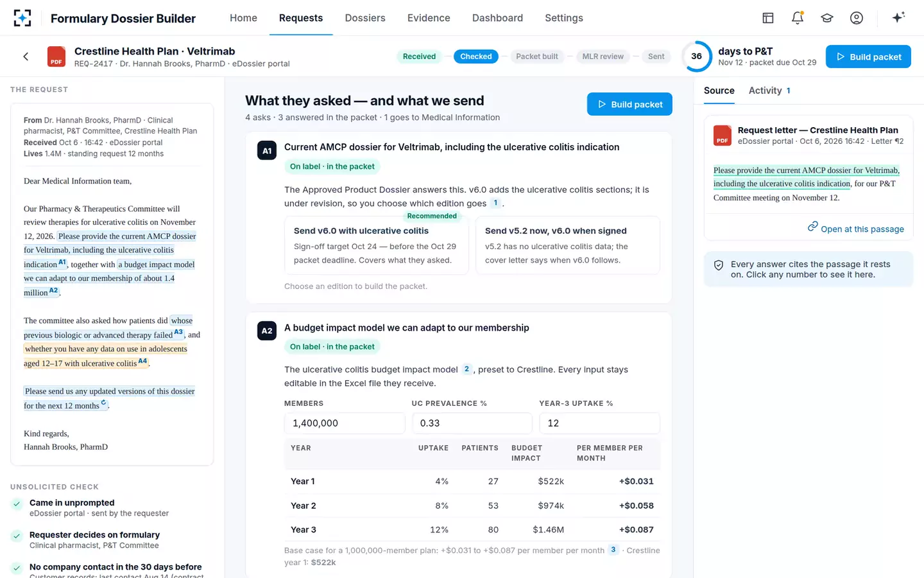
Task: Click citation number 1 in A1 answer
Action: click(x=495, y=203)
